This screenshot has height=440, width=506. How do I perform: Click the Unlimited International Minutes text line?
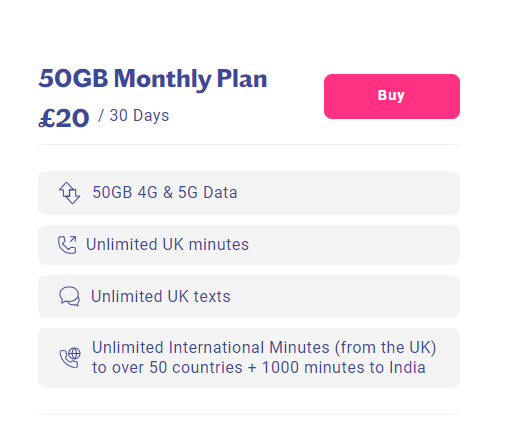coord(264,347)
